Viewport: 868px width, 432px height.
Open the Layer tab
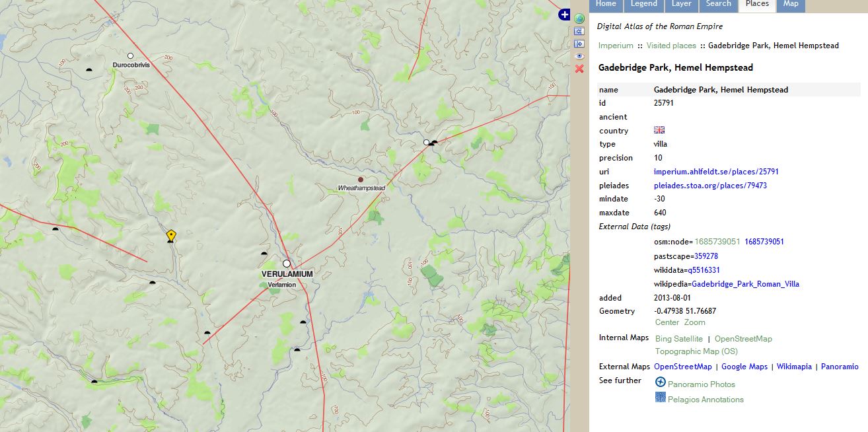681,4
